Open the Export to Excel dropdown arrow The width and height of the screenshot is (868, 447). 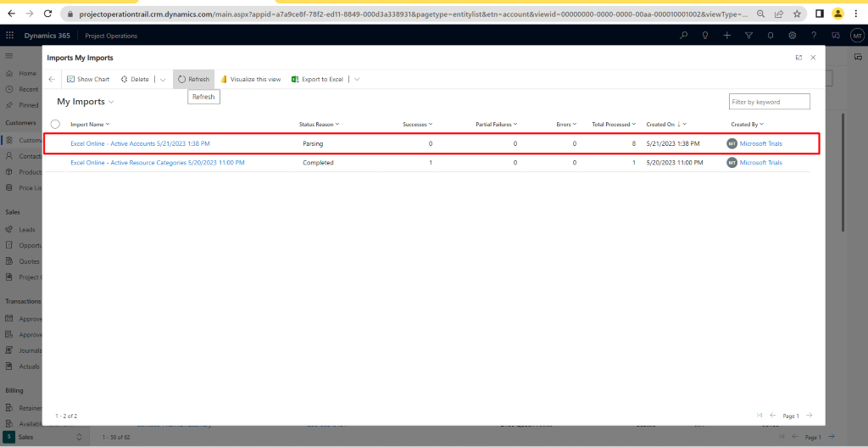point(357,79)
